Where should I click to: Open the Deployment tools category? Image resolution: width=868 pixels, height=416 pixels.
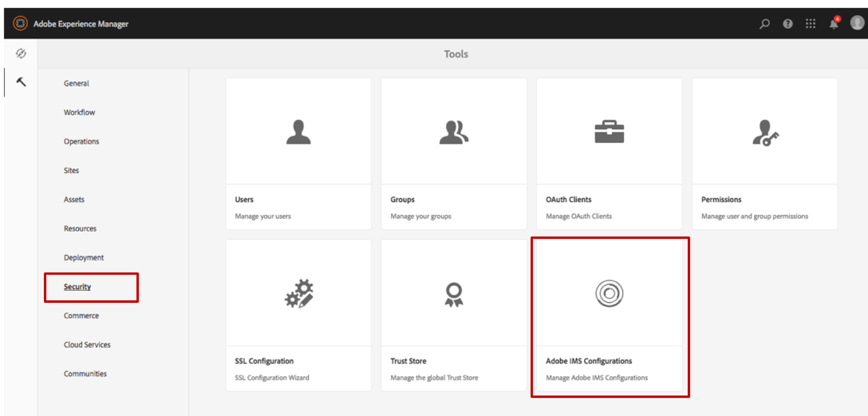[x=84, y=258]
